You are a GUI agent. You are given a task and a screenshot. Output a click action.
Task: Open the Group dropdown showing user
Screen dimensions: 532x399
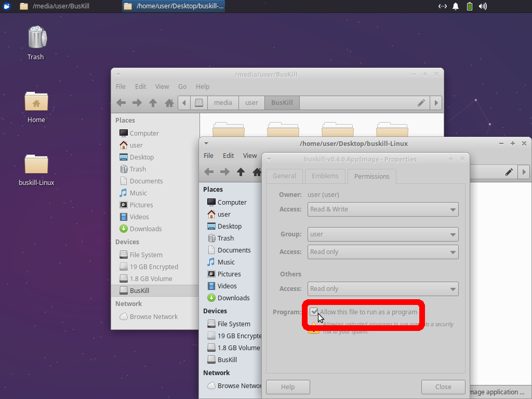[383, 234]
